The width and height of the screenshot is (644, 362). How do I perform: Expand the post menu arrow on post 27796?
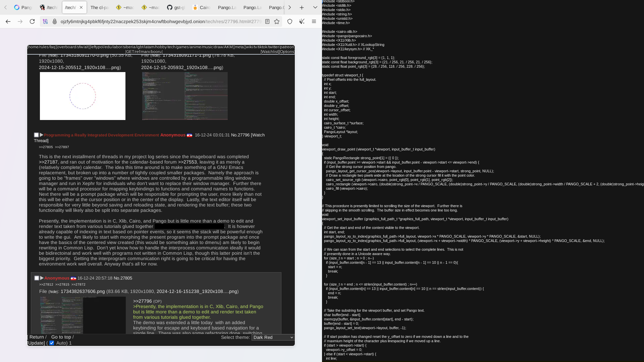[42, 135]
